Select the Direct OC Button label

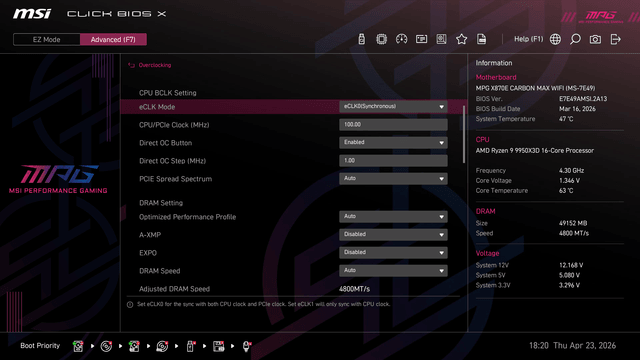[x=165, y=143]
